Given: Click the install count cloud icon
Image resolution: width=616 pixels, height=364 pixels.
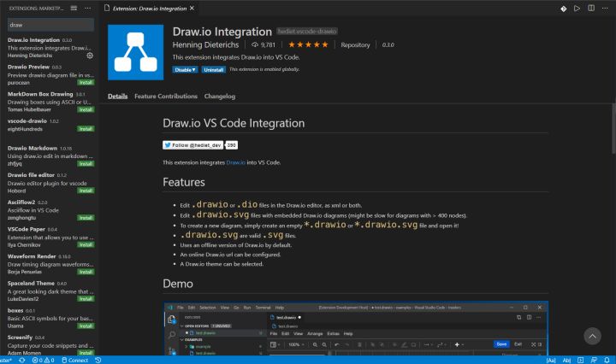Looking at the screenshot, I should 255,44.
